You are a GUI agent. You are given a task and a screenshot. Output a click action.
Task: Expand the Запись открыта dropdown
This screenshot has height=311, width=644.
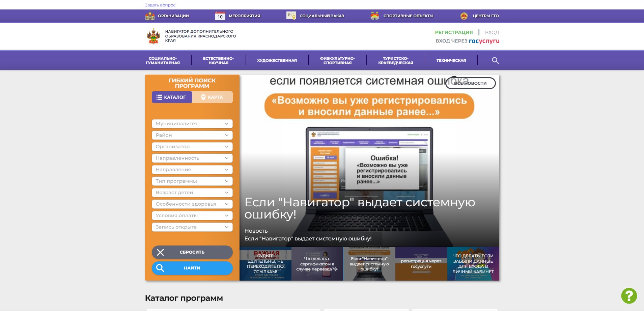tap(192, 227)
